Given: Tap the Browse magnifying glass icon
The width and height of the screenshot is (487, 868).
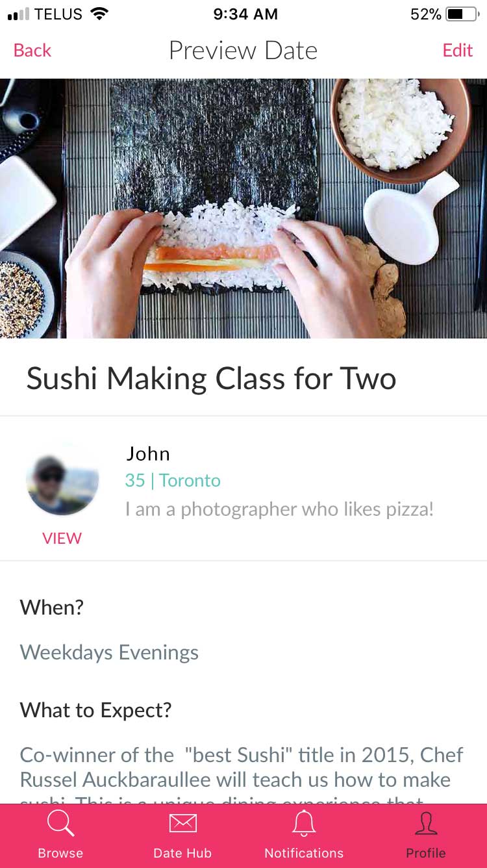Looking at the screenshot, I should coord(60,824).
